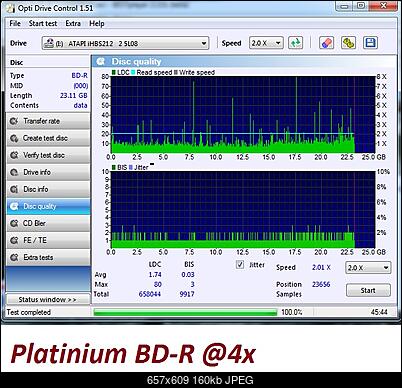Click the refresh drive icon
This screenshot has height=388, width=402.
296,43
